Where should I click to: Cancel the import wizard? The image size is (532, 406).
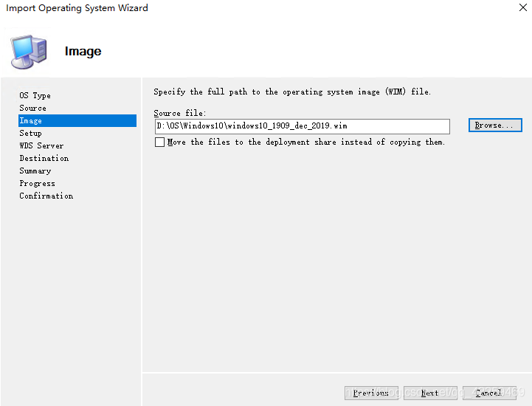tap(488, 393)
